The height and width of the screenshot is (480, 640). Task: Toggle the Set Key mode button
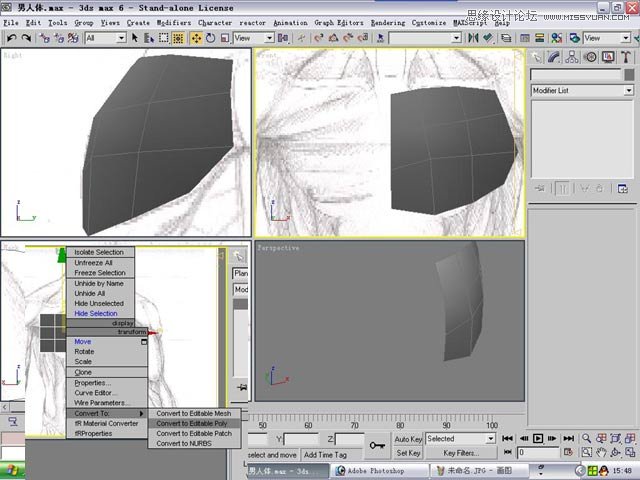pyautogui.click(x=408, y=453)
